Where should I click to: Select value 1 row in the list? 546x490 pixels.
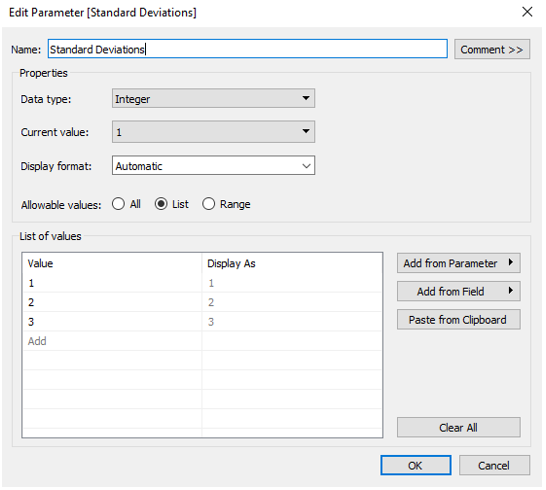point(202,283)
